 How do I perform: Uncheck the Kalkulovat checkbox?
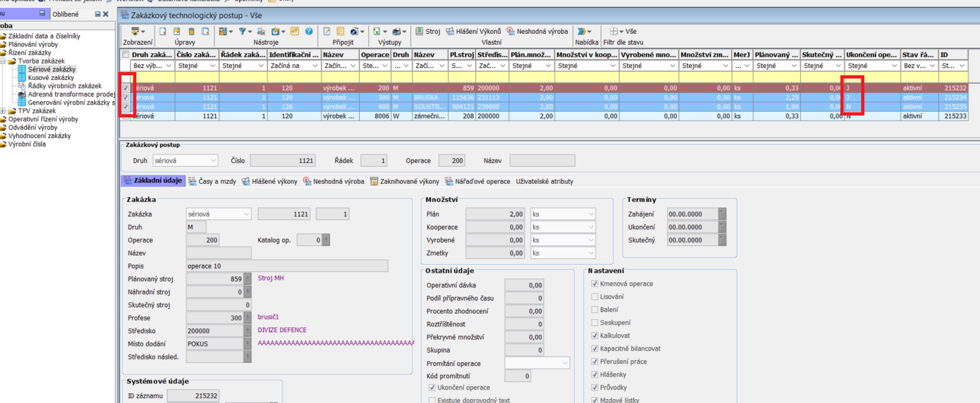click(x=595, y=336)
